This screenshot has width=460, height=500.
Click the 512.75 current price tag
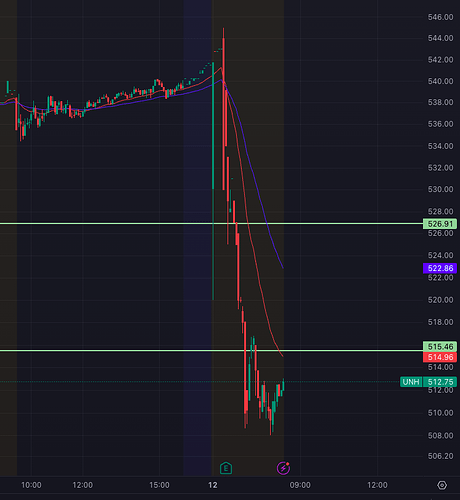[440, 382]
